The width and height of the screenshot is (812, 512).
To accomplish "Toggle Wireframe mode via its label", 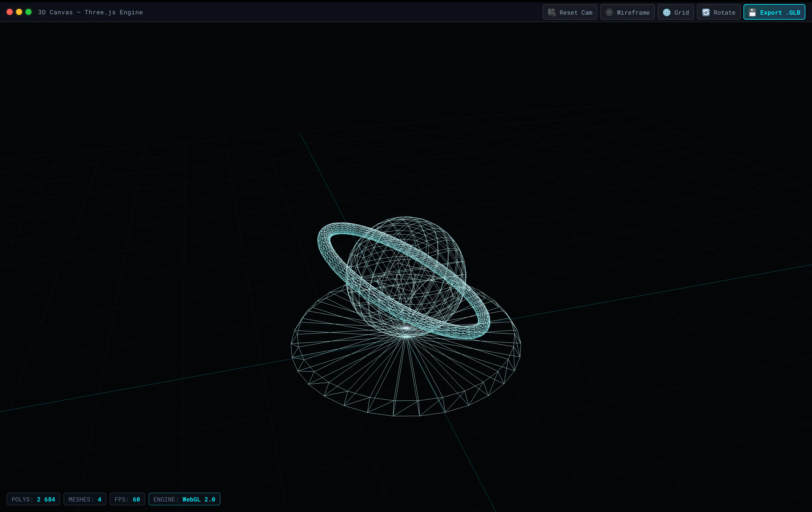I will coord(633,12).
